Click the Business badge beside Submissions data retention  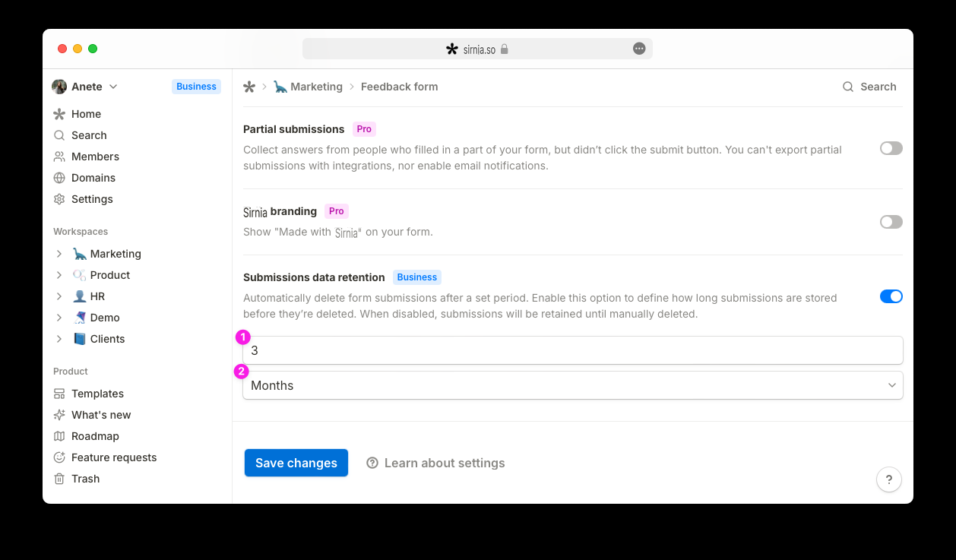point(417,277)
